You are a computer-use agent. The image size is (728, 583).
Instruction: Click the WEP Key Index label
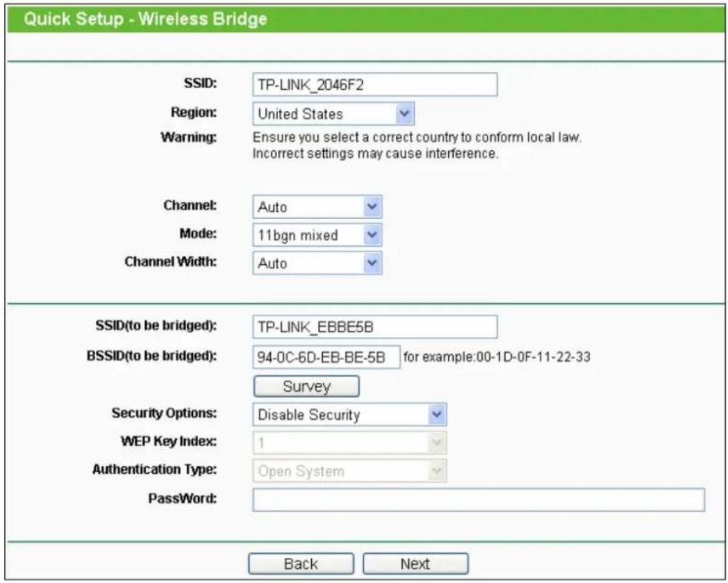[x=169, y=441]
